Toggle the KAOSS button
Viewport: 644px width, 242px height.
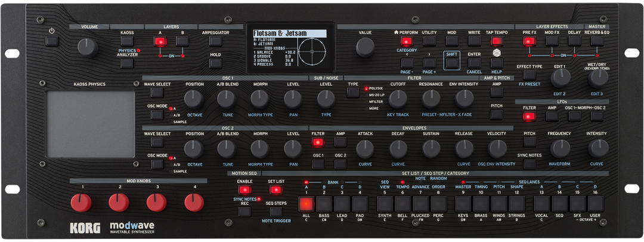127,41
